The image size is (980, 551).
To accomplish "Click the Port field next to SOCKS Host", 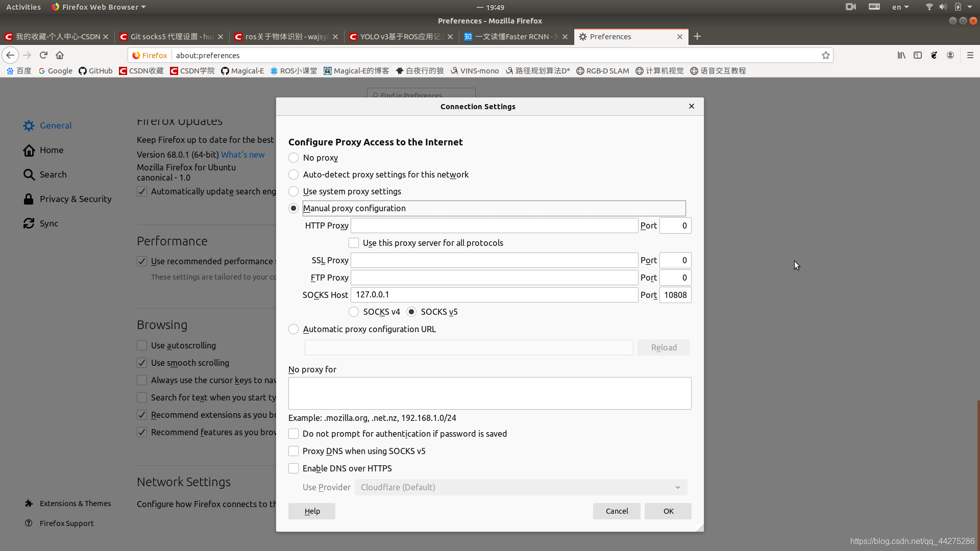I will click(674, 295).
